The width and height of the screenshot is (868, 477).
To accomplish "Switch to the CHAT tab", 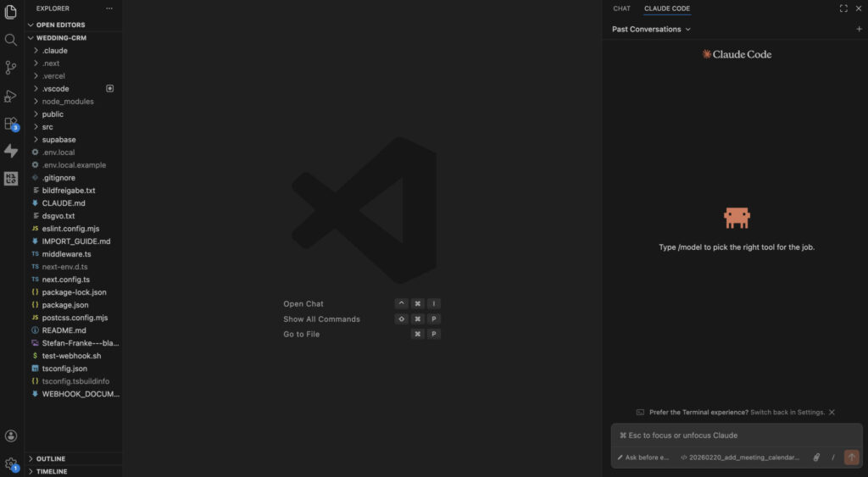I will (621, 8).
